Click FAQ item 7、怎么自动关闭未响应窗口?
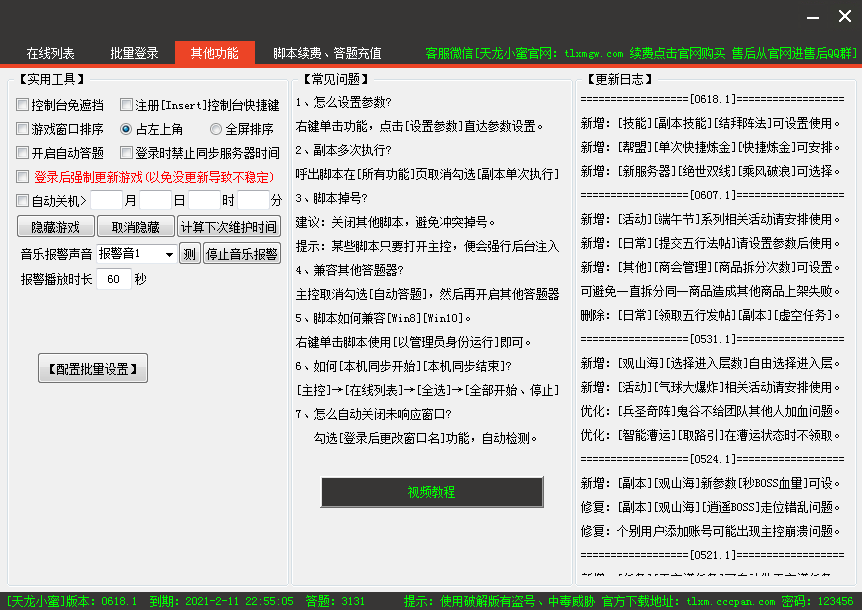This screenshot has height=610, width=862. [374, 414]
